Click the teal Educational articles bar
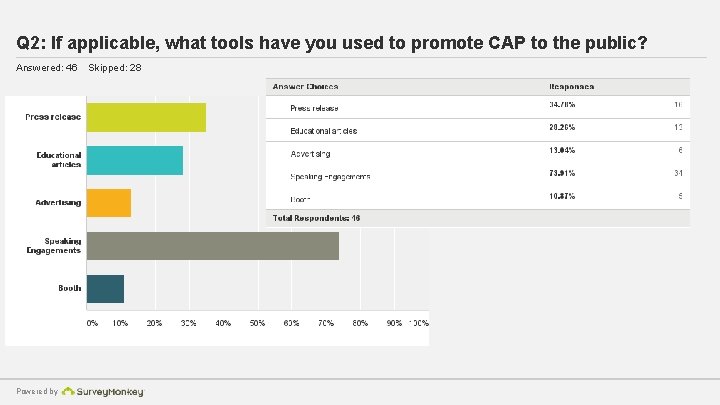This screenshot has height=405, width=720. click(x=135, y=160)
